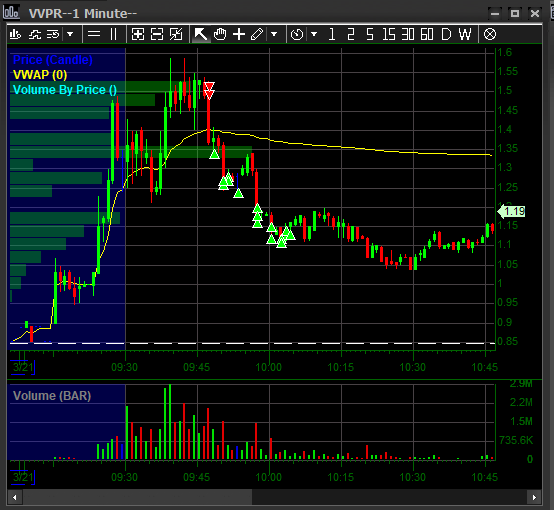Click the horizontal scrollbar thumb

coord(137,497)
